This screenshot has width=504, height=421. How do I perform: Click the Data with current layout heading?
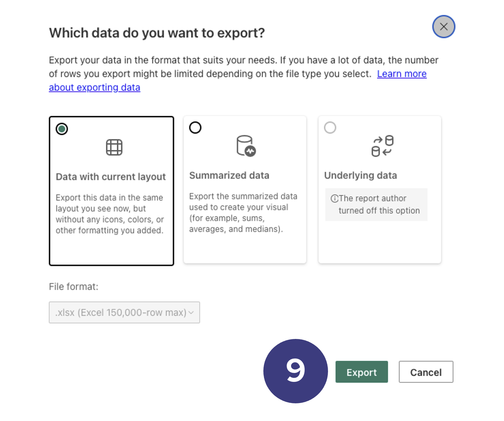tap(111, 177)
